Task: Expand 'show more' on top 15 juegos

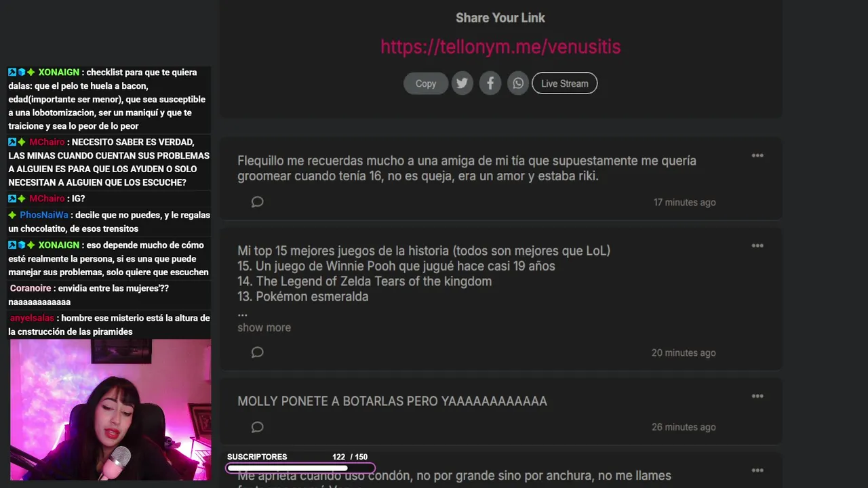Action: [x=264, y=327]
